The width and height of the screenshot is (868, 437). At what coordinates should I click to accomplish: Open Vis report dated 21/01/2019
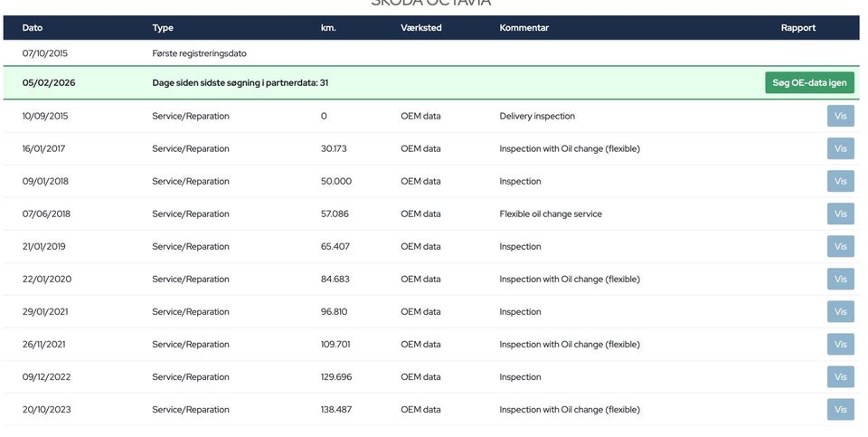click(840, 246)
